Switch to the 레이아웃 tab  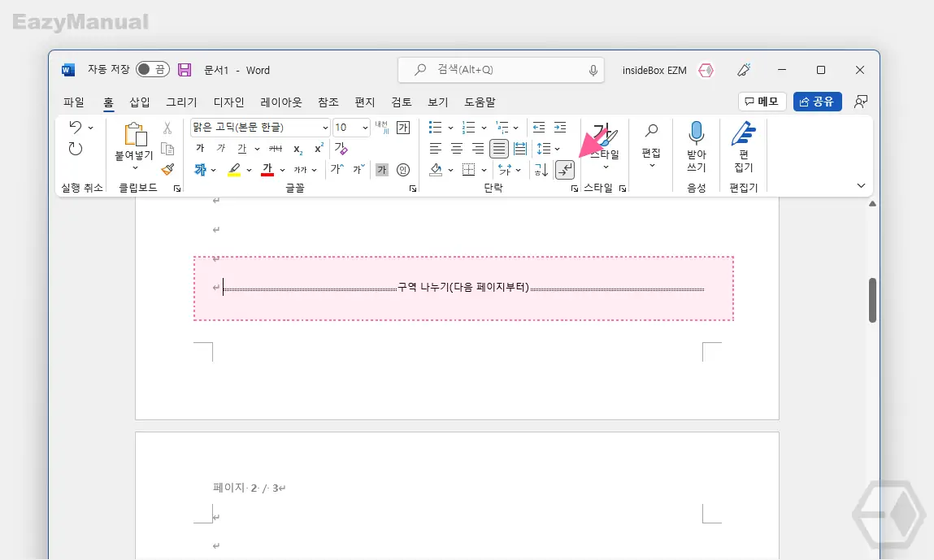pos(281,102)
